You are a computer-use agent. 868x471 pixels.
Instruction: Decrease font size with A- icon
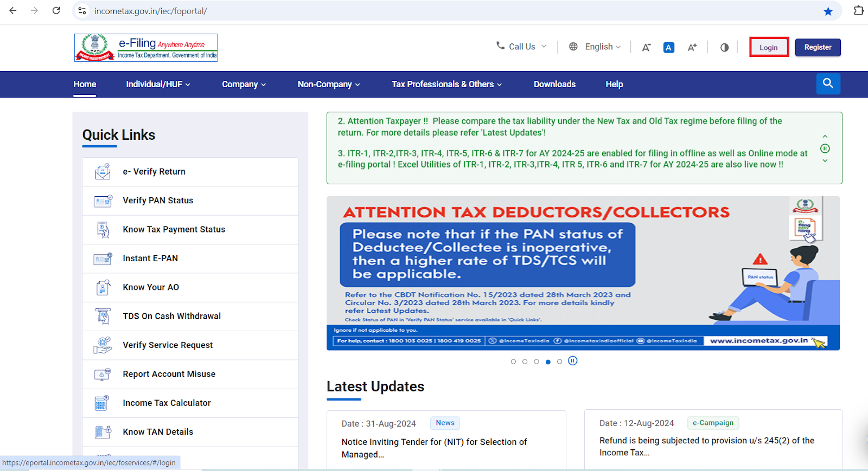click(646, 48)
